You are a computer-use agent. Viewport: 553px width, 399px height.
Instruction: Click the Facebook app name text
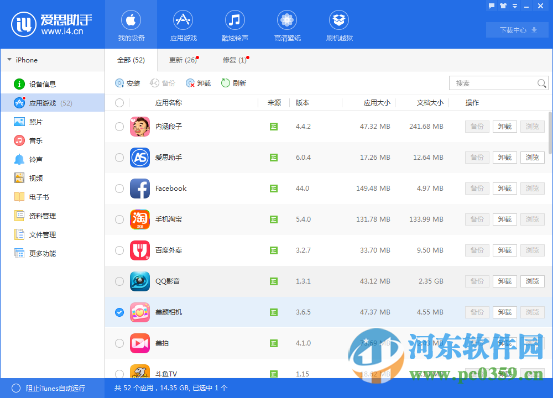pos(171,188)
